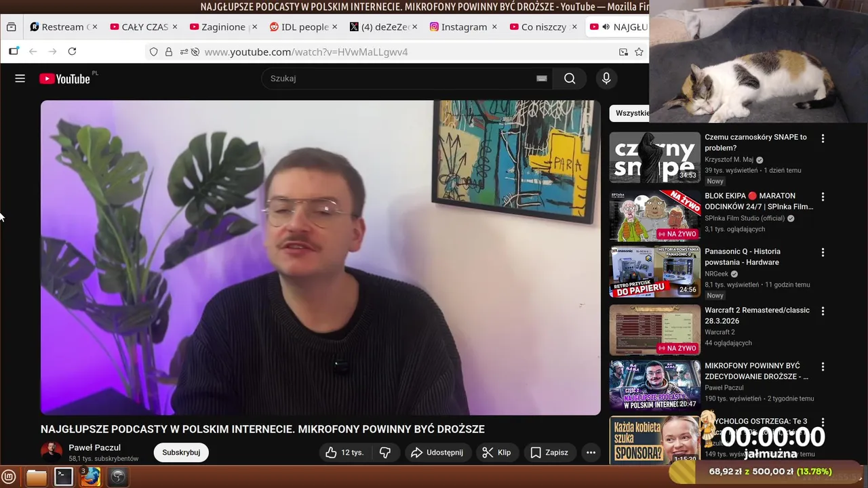The height and width of the screenshot is (488, 868).
Task: Open the Firefox sidebar toggle icon
Action: (14, 52)
